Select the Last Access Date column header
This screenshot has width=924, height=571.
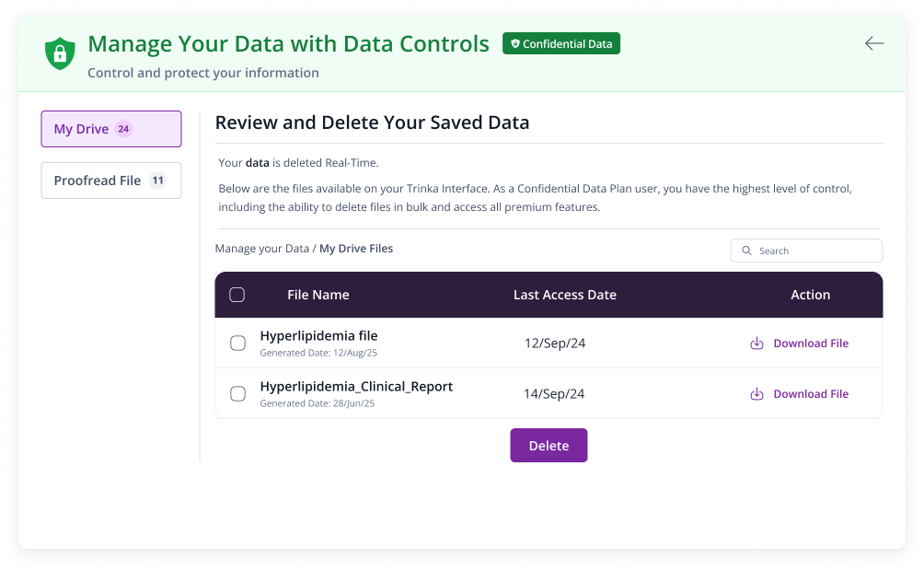[x=565, y=295]
